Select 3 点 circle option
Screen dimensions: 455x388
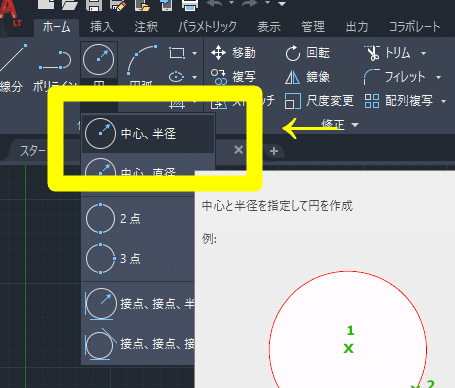(x=138, y=258)
